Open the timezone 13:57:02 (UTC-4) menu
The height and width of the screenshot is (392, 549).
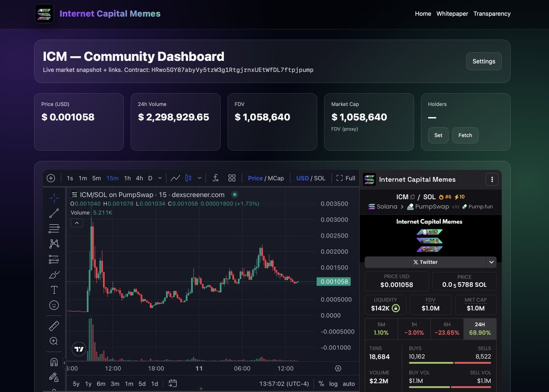point(284,383)
